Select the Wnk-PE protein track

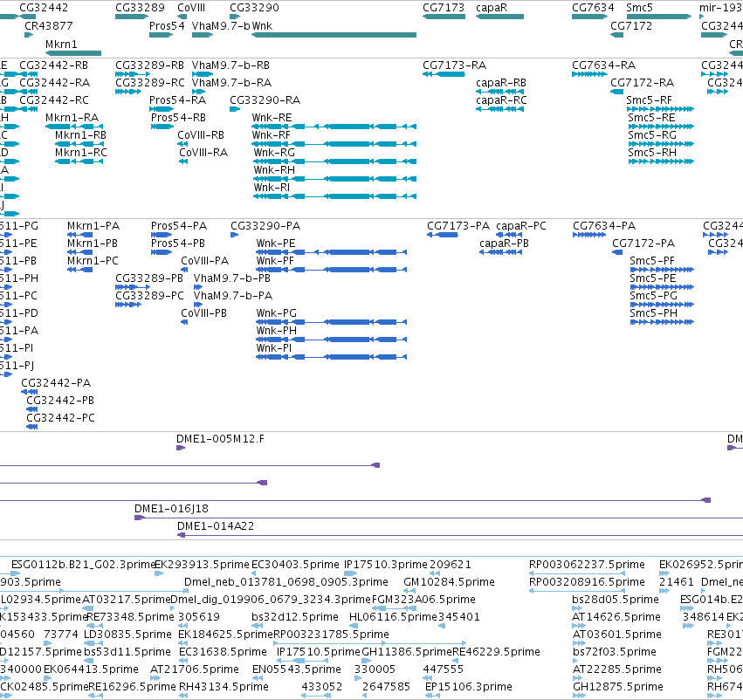pyautogui.click(x=331, y=252)
